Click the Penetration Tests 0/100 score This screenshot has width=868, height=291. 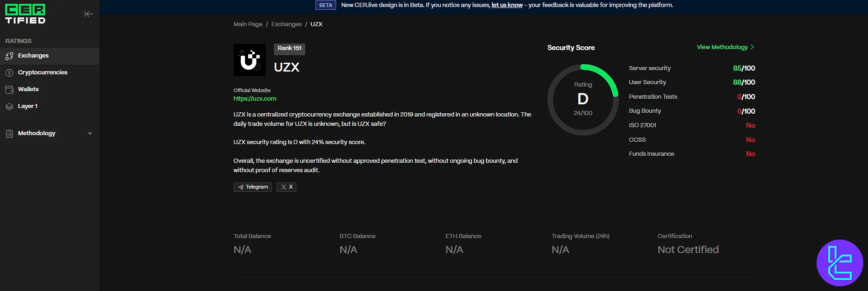746,97
